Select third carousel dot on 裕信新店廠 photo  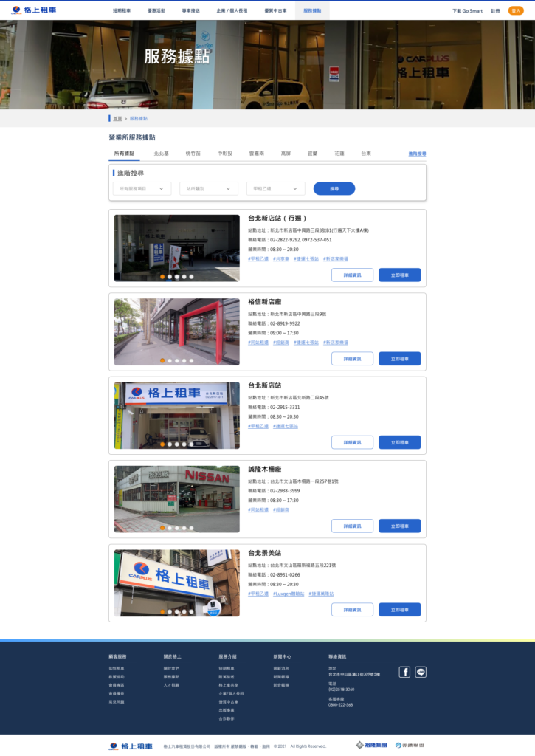[176, 361]
